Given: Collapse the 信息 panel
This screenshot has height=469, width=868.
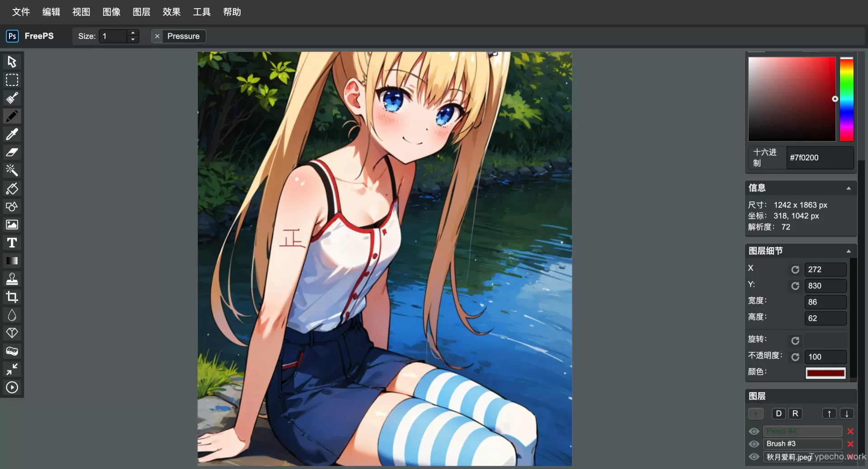Looking at the screenshot, I should click(x=849, y=188).
